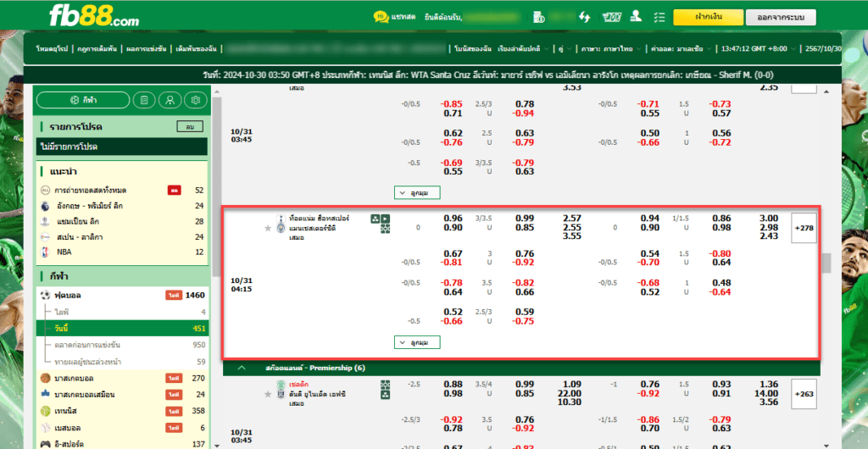Open 'เดิมพันของฉัน' my bets menu
The width and height of the screenshot is (868, 449).
(196, 48)
